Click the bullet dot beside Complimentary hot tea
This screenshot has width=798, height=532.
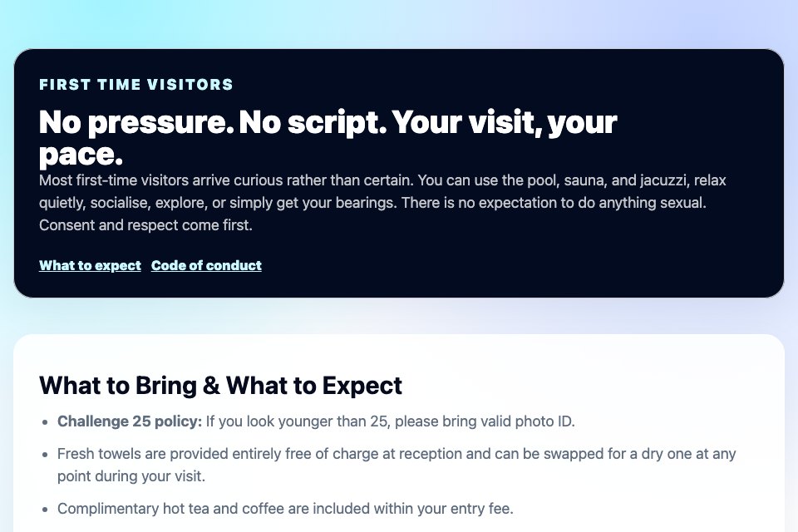45,509
